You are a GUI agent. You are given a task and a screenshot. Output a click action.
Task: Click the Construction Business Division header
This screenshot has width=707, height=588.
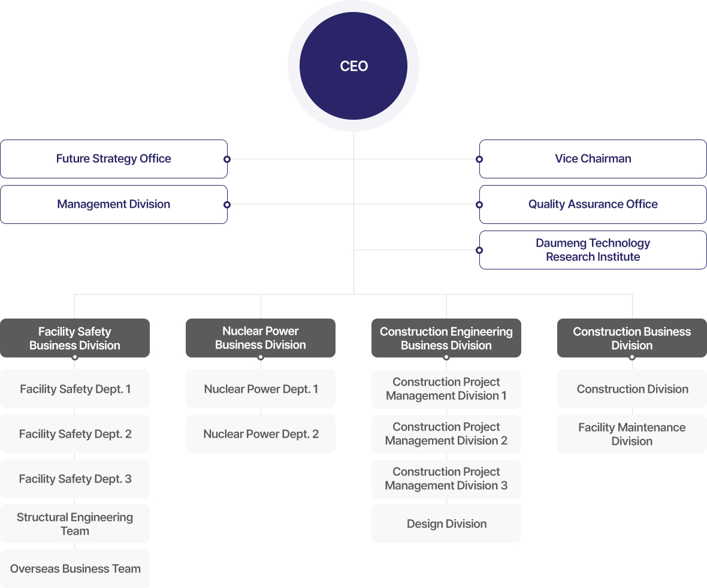[632, 338]
